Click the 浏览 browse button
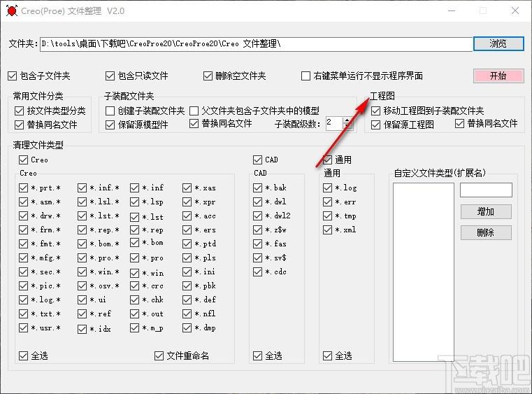Viewport: 532px width, 394px height. pos(498,43)
